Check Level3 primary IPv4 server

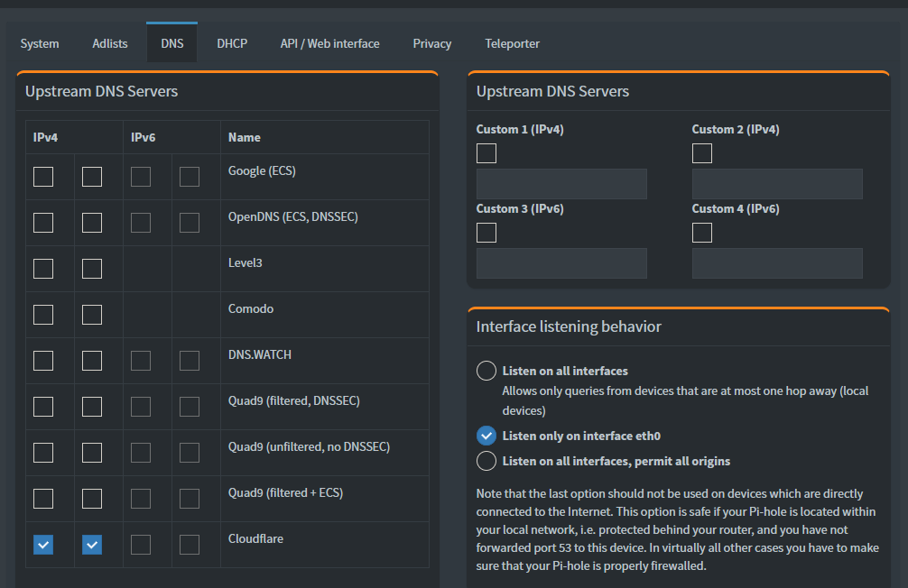(43, 269)
